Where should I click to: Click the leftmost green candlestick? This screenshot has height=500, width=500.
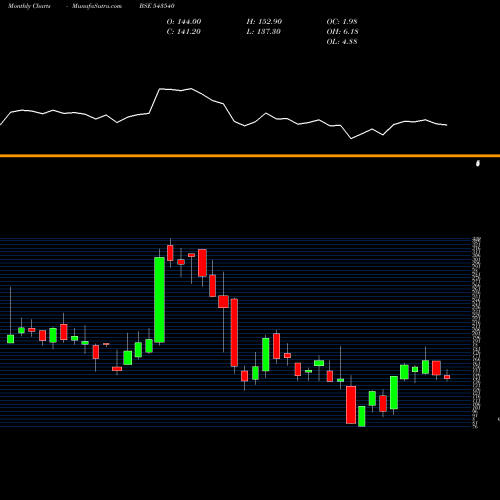(x=10, y=339)
